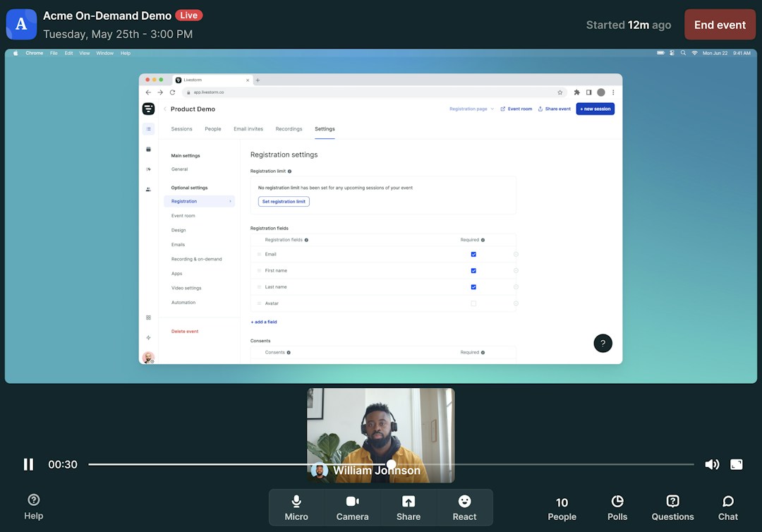
Task: Click the Apple menu icon
Action: (x=16, y=54)
